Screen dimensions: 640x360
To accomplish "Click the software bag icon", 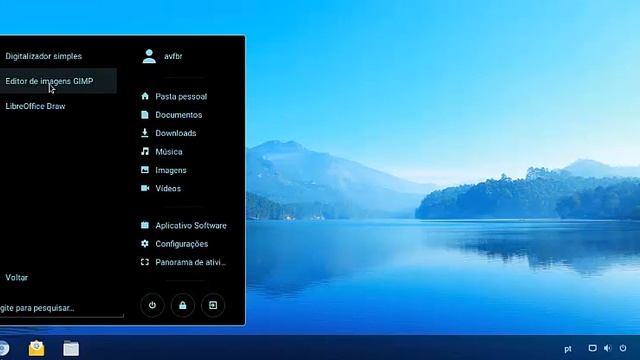I will (x=145, y=225).
